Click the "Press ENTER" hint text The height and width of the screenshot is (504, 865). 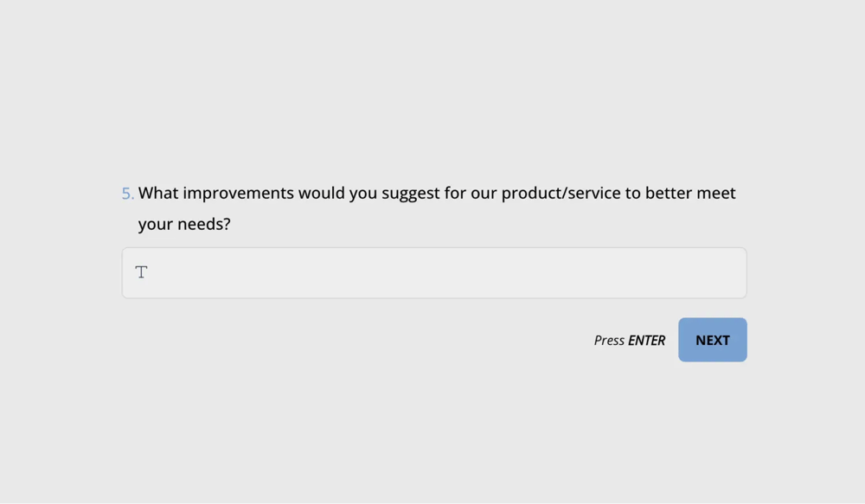pos(629,341)
